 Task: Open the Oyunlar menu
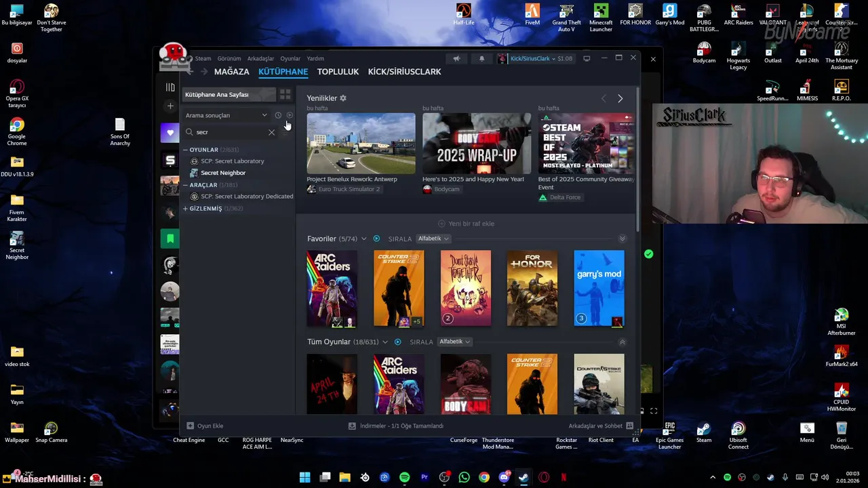[x=290, y=59]
